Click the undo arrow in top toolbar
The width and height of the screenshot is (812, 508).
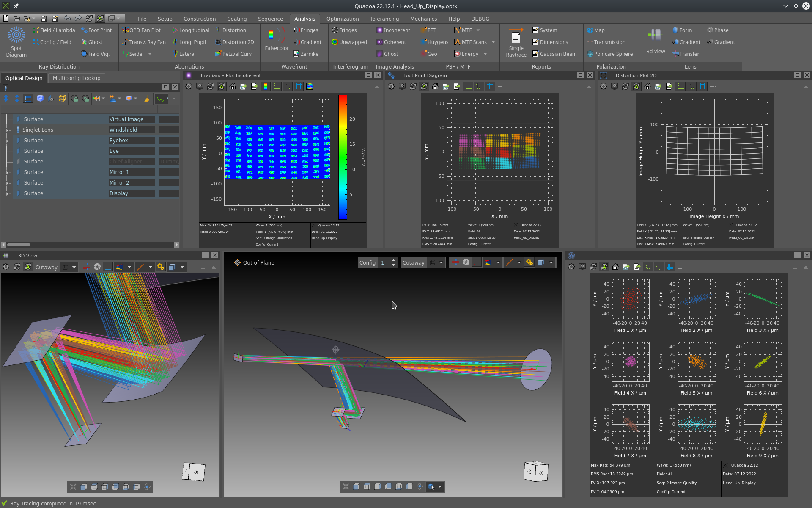click(67, 18)
